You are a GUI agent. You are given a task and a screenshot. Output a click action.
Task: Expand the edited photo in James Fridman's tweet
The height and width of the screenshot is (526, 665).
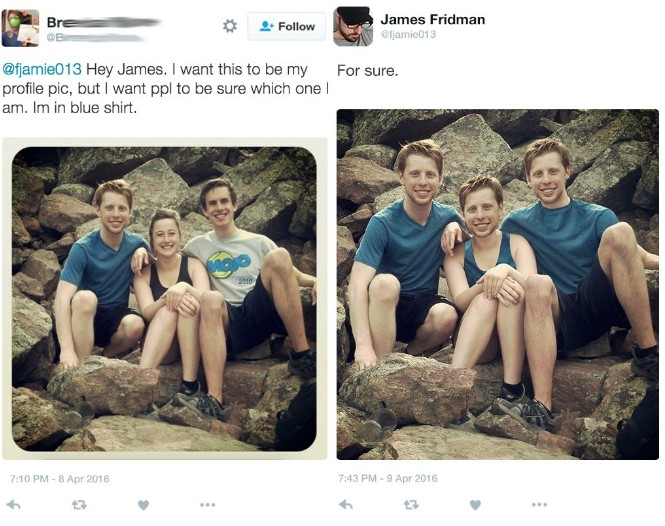click(497, 284)
